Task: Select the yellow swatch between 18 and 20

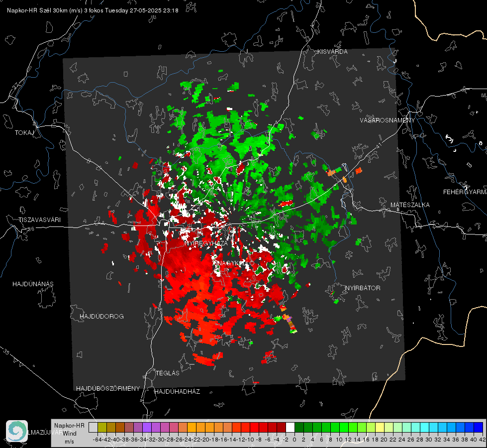Action: (x=380, y=427)
